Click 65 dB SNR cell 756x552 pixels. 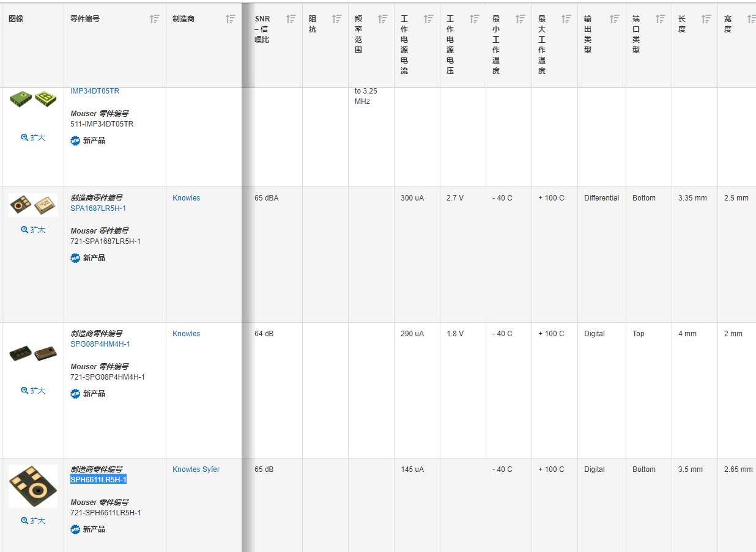click(x=264, y=469)
